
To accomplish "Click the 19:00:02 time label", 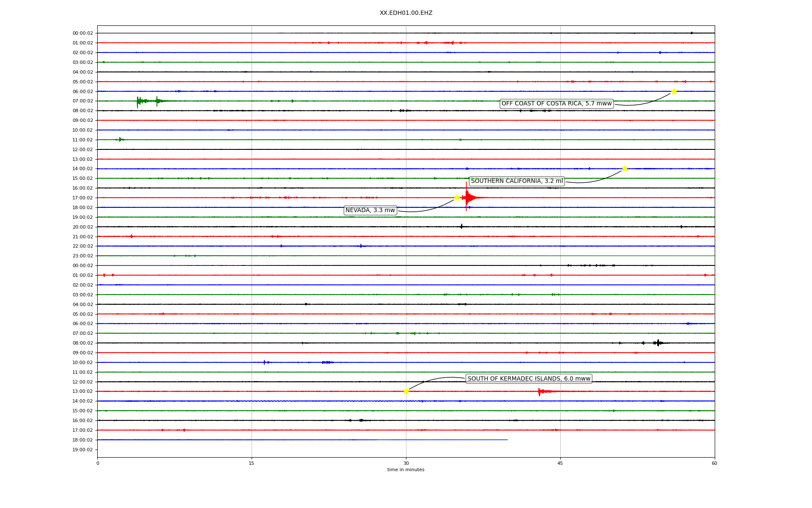I will (x=82, y=450).
